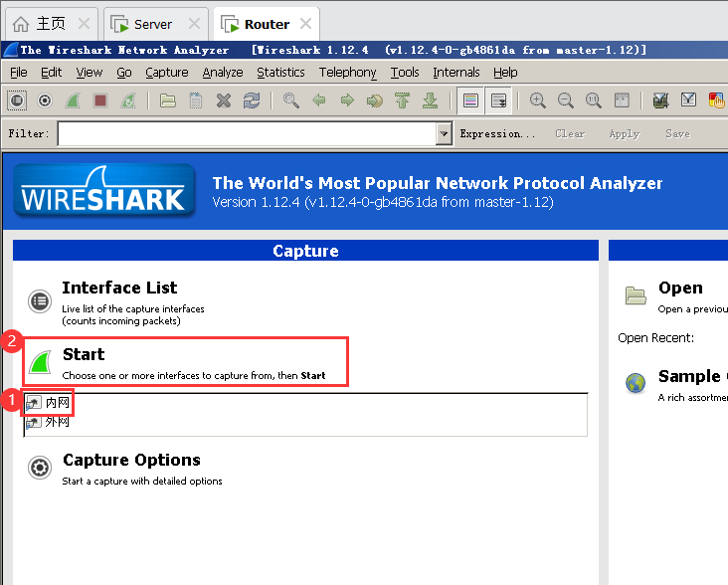
Task: Open the interface list toolbar icon
Action: pos(17,100)
